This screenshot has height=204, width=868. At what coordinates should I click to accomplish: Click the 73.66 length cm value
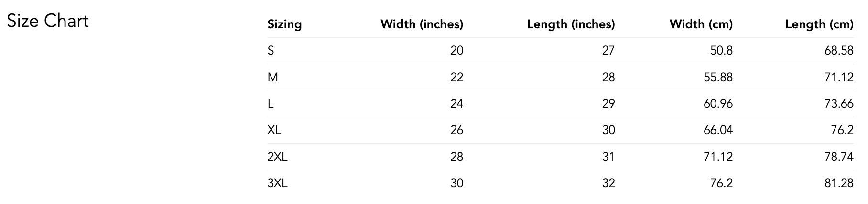[x=839, y=103]
